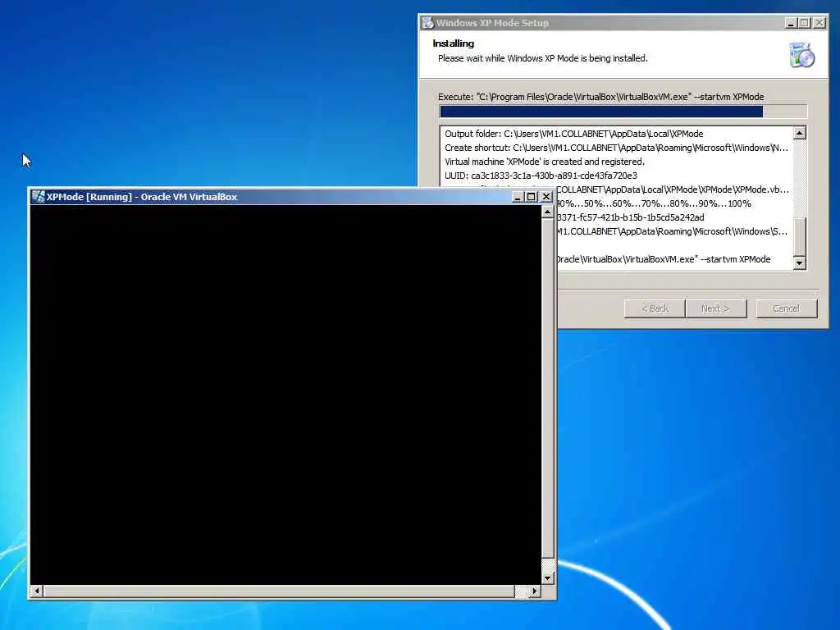Screen dimensions: 840x630
Task: Click the installer disc graphic in Setup header
Action: coord(801,55)
